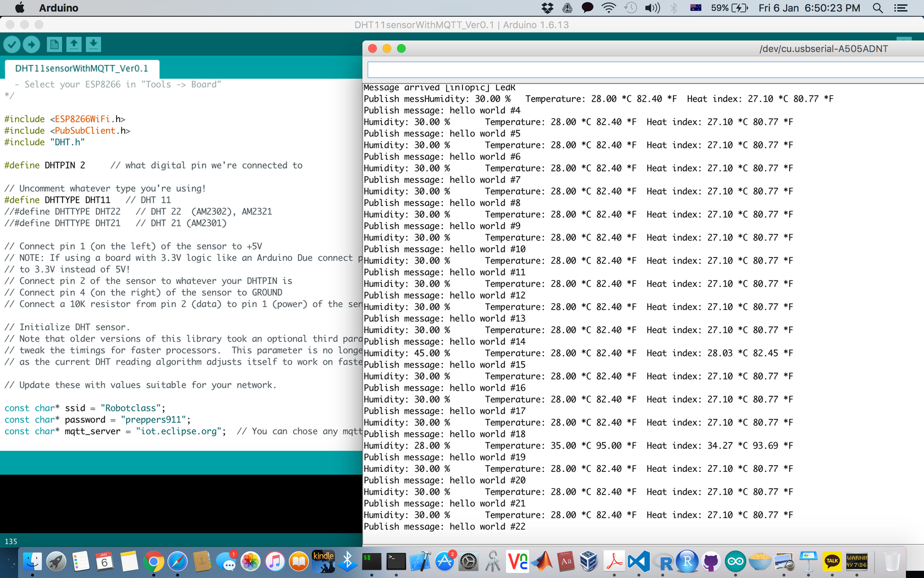Image resolution: width=924 pixels, height=578 pixels.
Task: Open RStudio from the Dock
Action: click(x=687, y=562)
